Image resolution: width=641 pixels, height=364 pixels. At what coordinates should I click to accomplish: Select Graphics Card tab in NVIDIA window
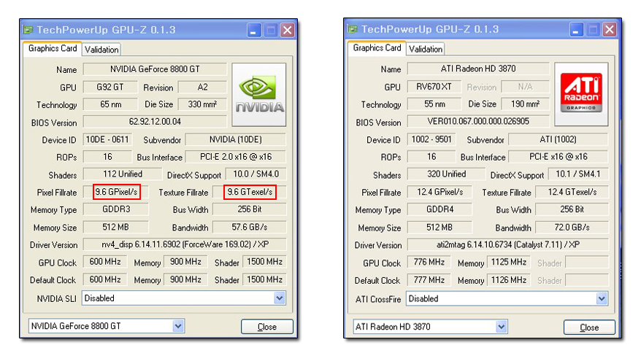53,48
